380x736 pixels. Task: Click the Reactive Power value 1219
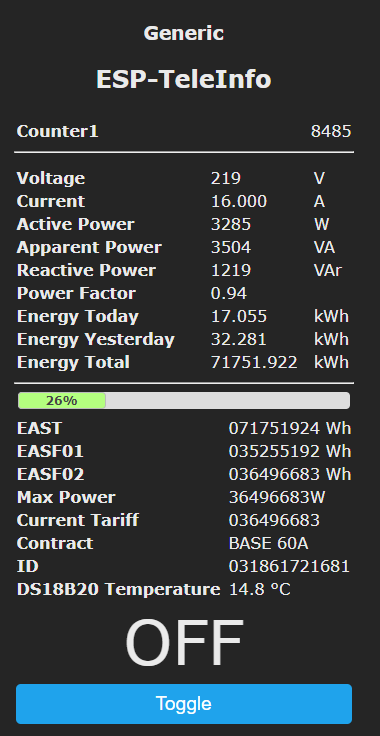231,270
